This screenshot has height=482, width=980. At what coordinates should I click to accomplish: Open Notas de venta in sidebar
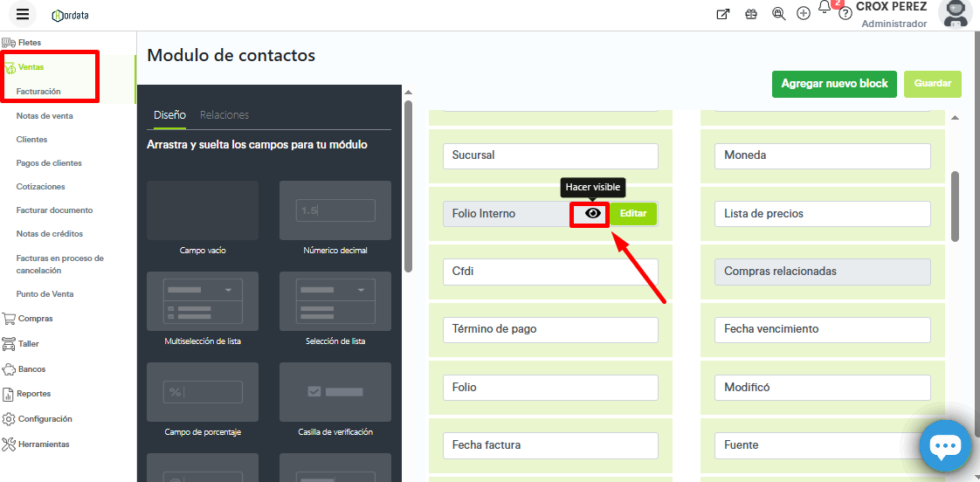(x=45, y=115)
